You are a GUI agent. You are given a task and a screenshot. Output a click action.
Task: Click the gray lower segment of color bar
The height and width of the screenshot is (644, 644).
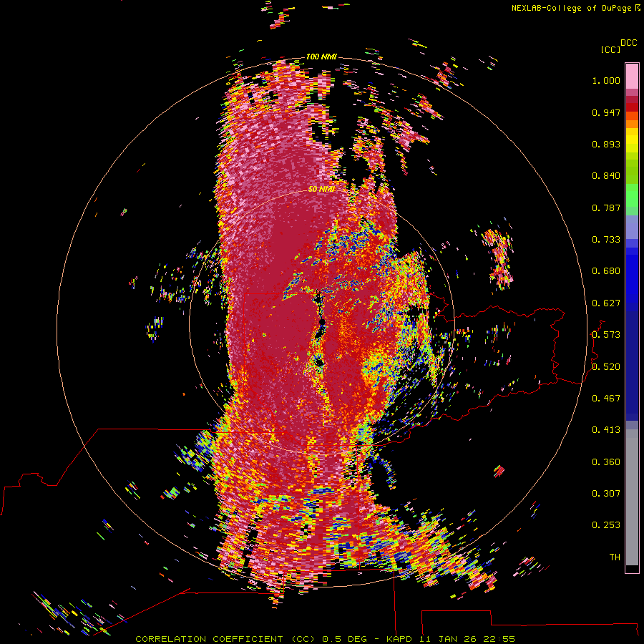(x=632, y=497)
